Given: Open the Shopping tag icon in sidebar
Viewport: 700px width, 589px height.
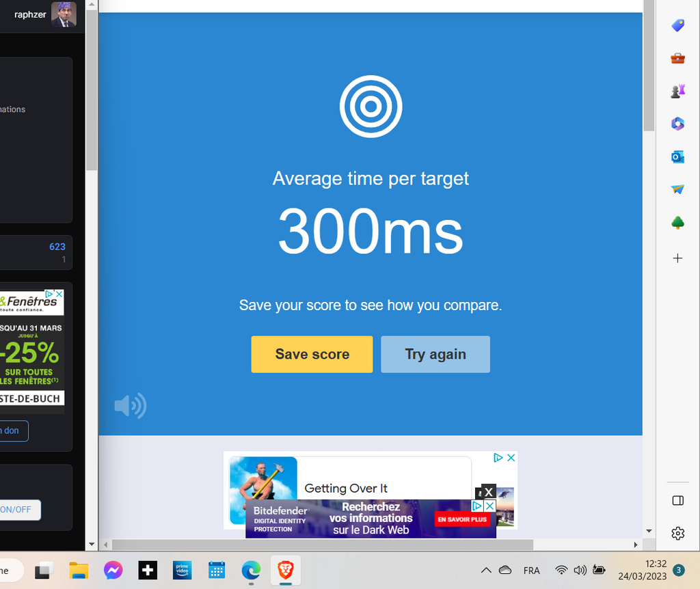Looking at the screenshot, I should click(x=677, y=25).
